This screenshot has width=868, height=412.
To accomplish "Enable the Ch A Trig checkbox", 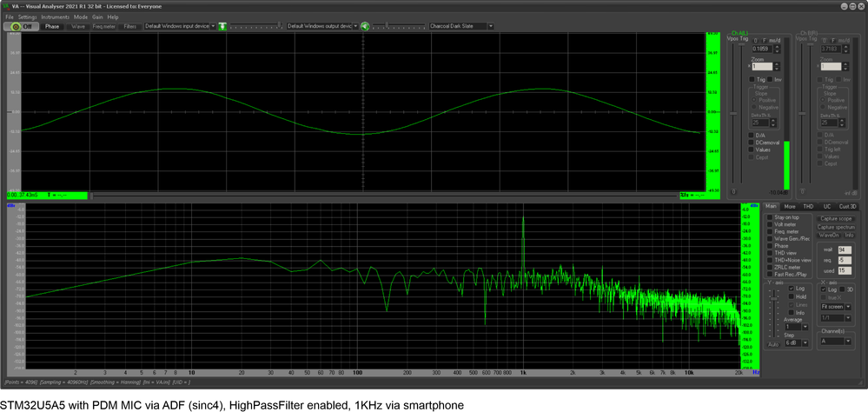I will point(752,79).
